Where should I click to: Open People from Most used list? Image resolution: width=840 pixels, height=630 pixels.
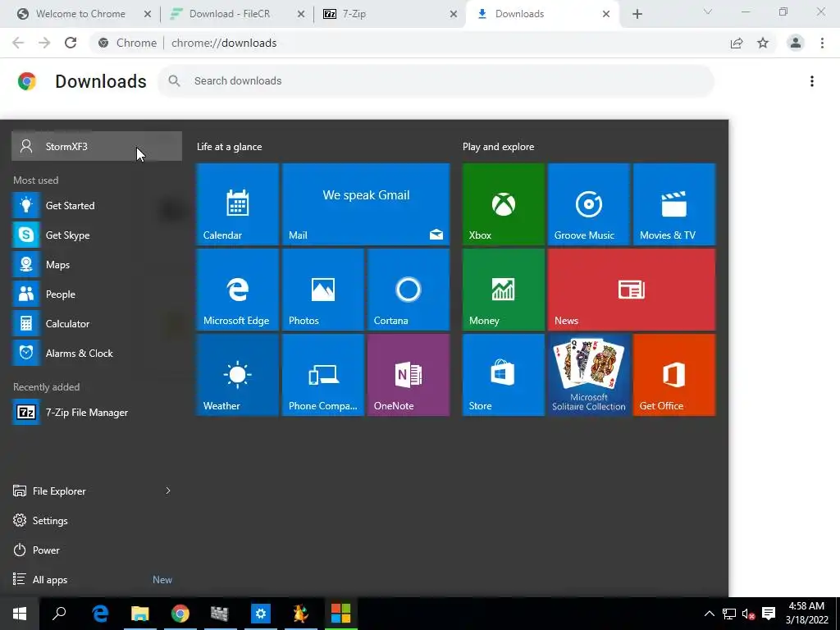click(x=97, y=294)
